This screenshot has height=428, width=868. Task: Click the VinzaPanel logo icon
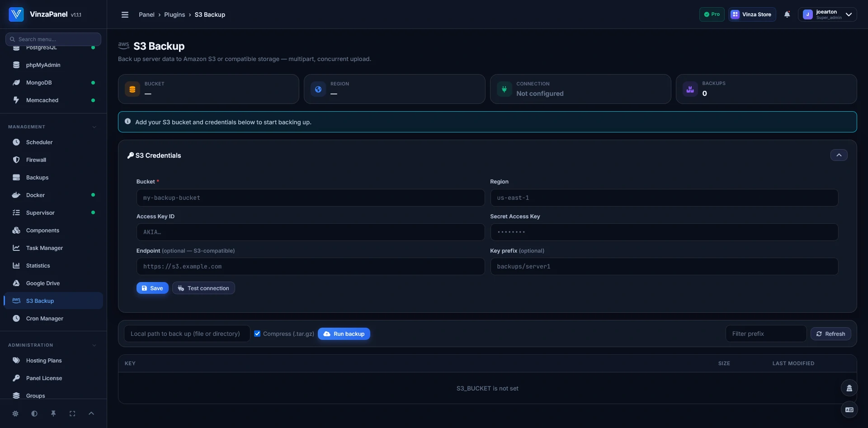pyautogui.click(x=16, y=14)
